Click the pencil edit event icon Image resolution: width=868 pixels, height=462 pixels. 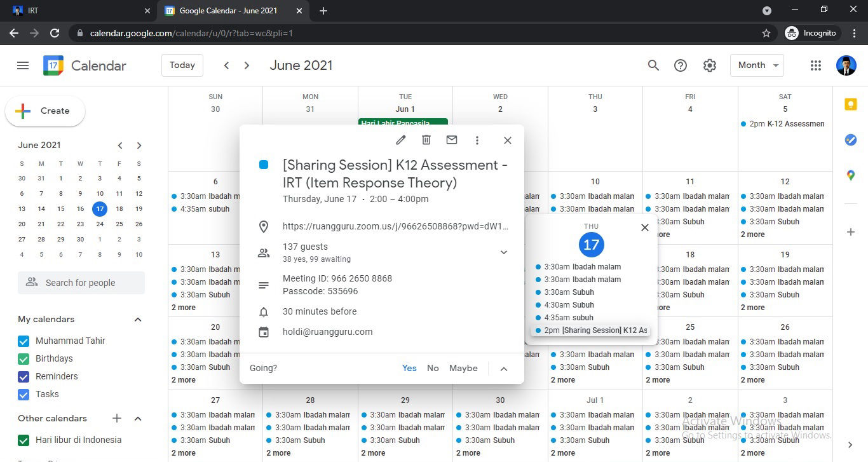pyautogui.click(x=401, y=140)
